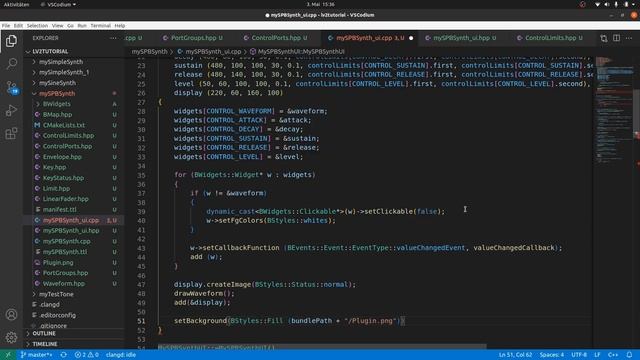Expand the BWidgets folder
This screenshot has width=640, height=360.
point(73,104)
